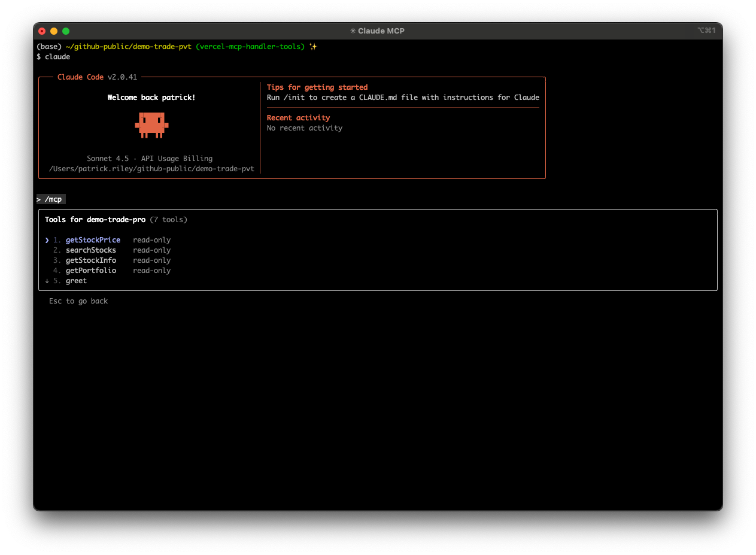Select the greet tool entry

(76, 281)
